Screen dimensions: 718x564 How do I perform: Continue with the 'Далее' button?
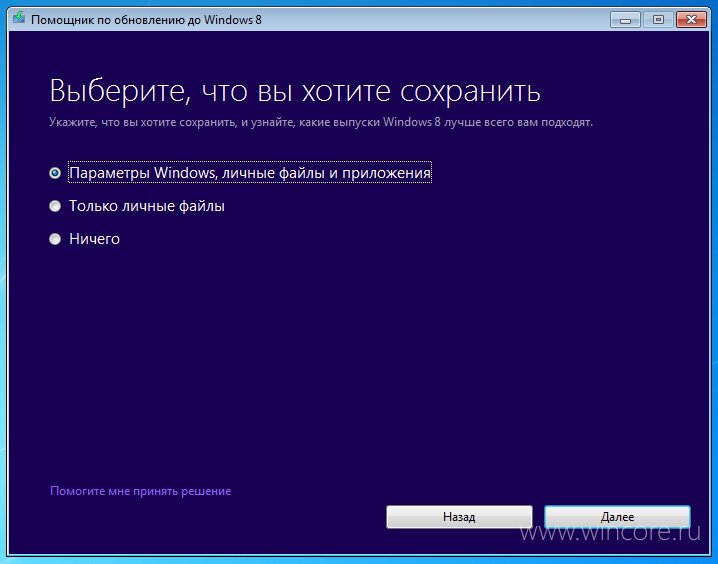click(617, 517)
